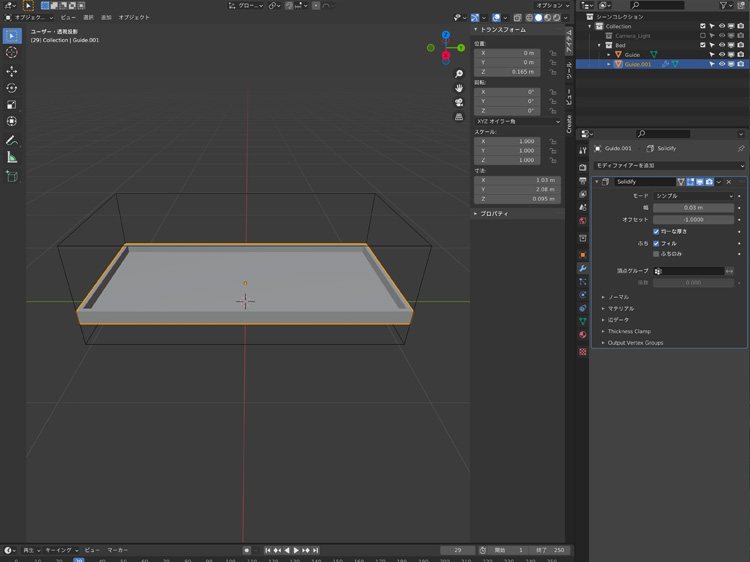The height and width of the screenshot is (562, 750).
Task: Click the camera view icon in viewport
Action: (458, 102)
